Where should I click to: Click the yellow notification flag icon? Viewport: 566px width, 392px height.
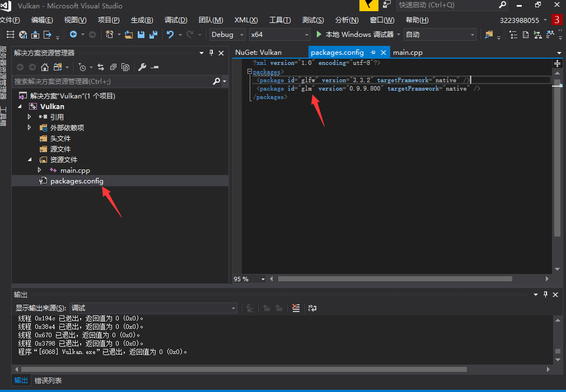point(368,5)
